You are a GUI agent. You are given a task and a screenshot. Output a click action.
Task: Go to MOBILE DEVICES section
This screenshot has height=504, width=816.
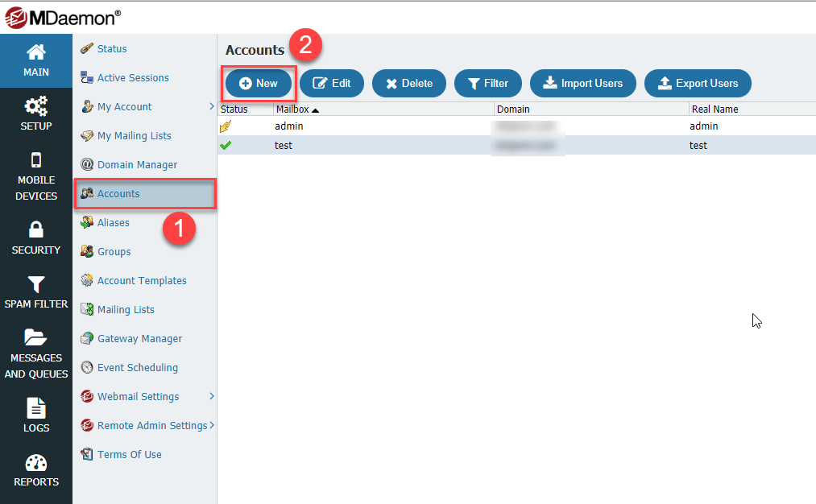36,176
